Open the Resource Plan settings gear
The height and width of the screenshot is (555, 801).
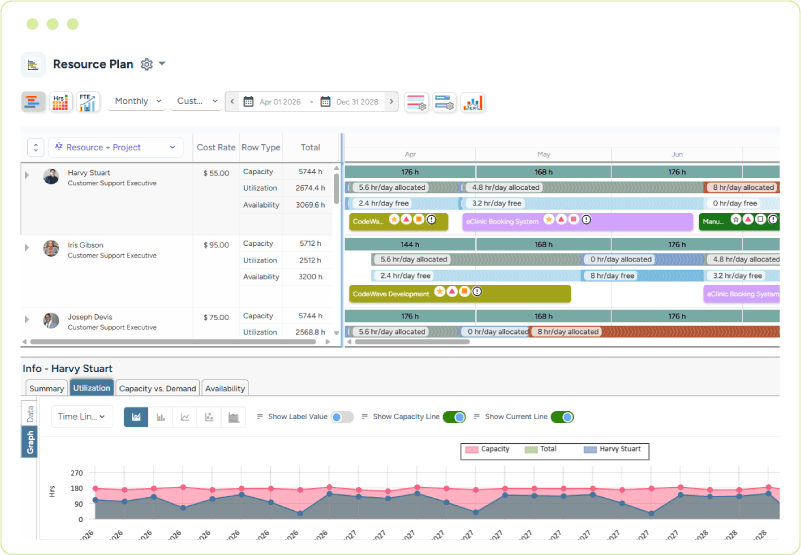(147, 64)
